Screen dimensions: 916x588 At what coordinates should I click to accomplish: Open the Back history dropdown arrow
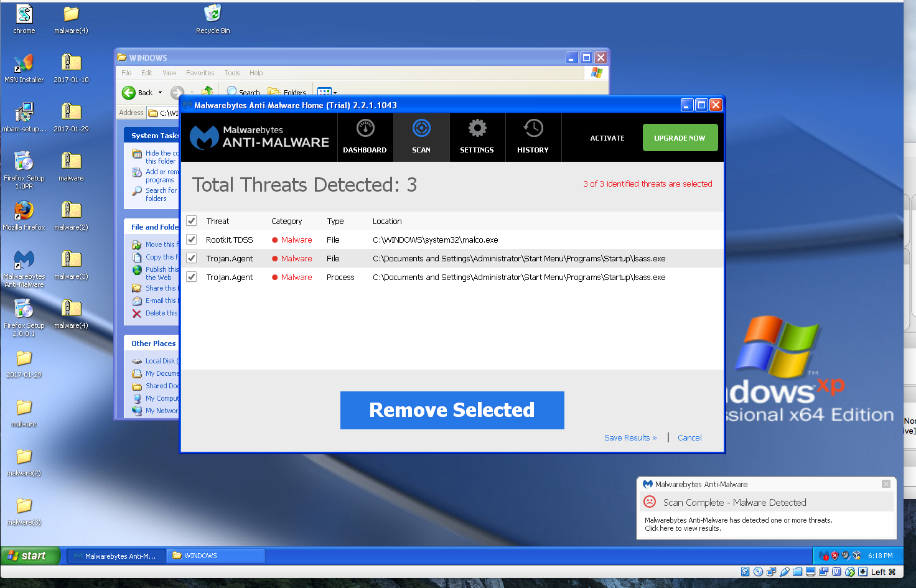pyautogui.click(x=160, y=93)
